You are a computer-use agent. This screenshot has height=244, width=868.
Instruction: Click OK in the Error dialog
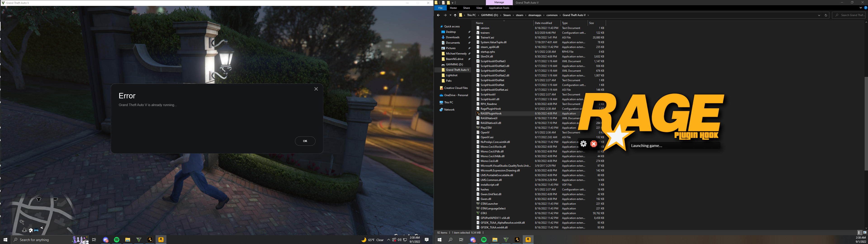coord(305,141)
